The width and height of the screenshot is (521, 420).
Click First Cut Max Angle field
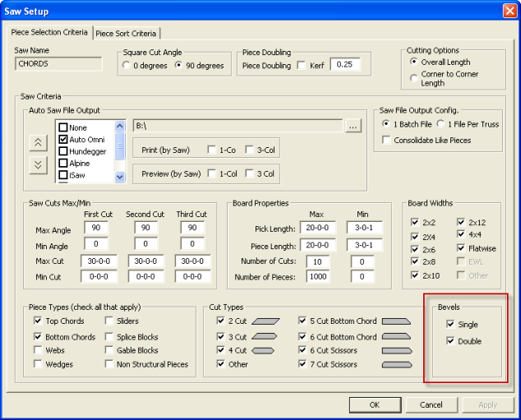(x=96, y=228)
